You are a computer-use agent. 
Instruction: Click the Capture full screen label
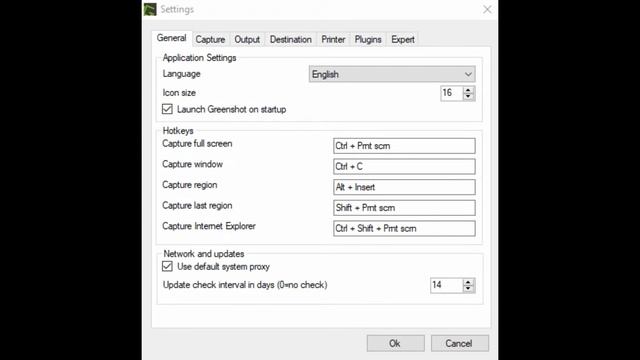pyautogui.click(x=197, y=144)
